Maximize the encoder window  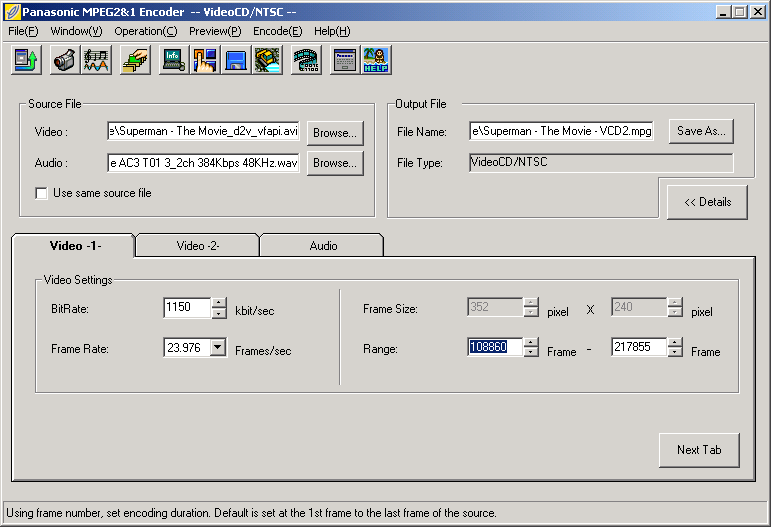739,12
